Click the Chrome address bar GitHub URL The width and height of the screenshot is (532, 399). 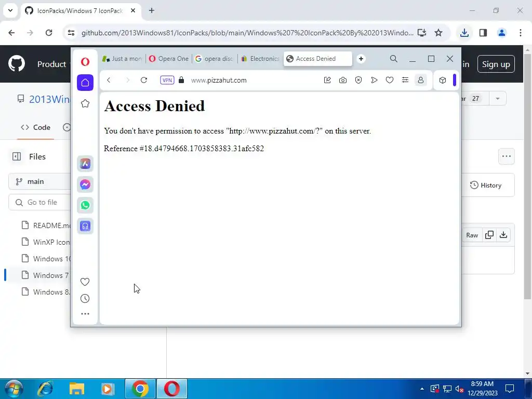(247, 33)
